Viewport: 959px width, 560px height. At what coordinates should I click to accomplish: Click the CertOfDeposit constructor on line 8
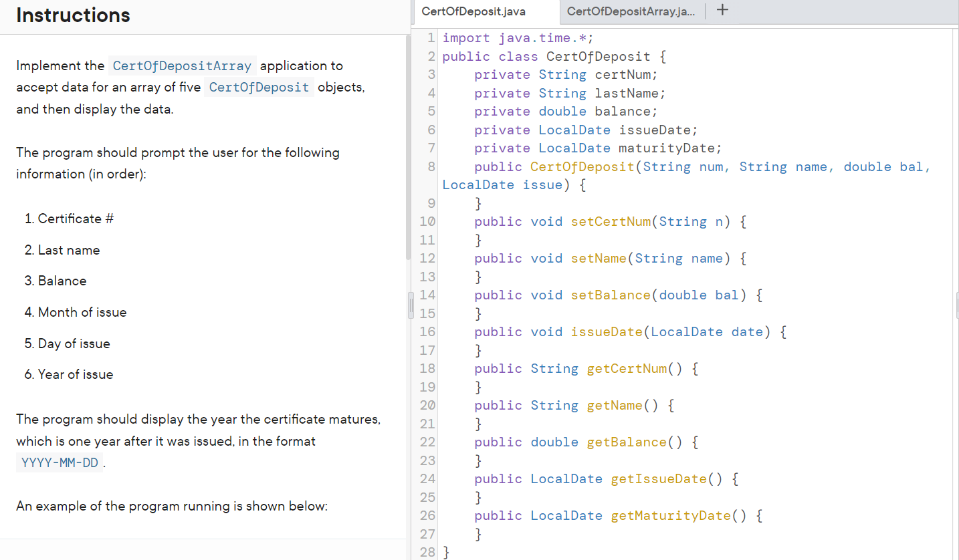(x=582, y=166)
